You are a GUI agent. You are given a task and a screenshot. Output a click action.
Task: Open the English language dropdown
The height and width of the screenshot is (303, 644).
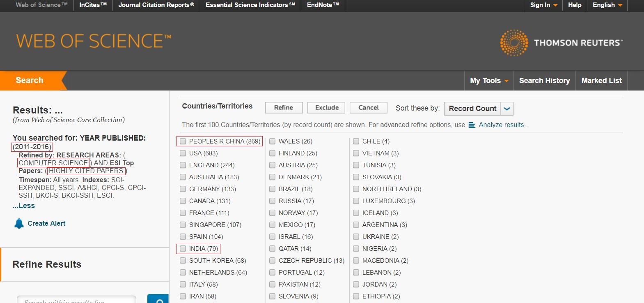[x=607, y=5]
